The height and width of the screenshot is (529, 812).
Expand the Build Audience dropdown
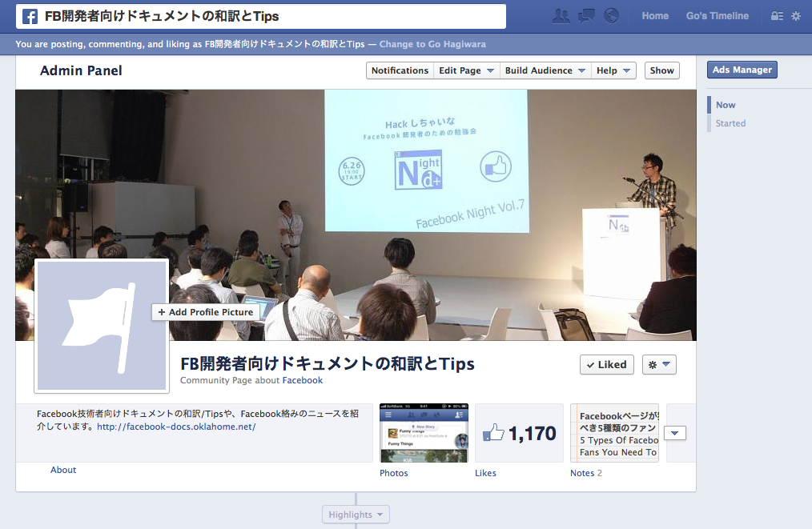pos(545,70)
